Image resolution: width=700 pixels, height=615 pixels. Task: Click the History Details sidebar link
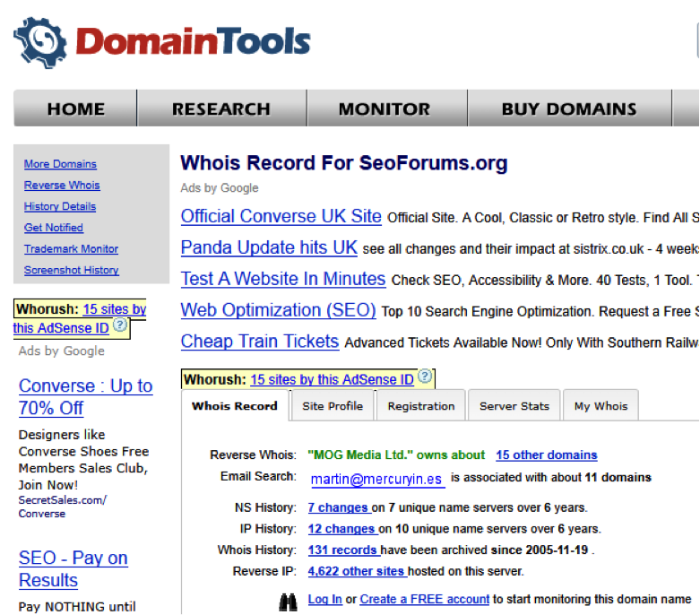(60, 206)
